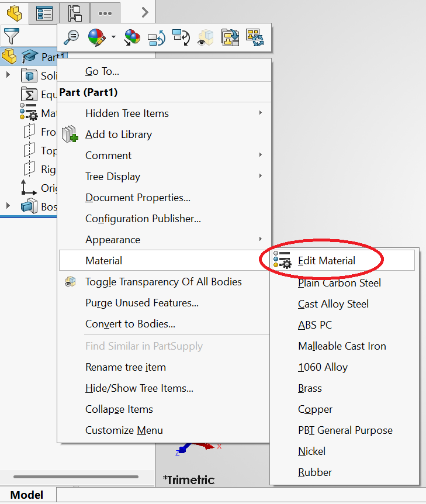Viewport: 426px width, 504px height.
Task: Click the Equations sigma icon
Action: tap(29, 95)
